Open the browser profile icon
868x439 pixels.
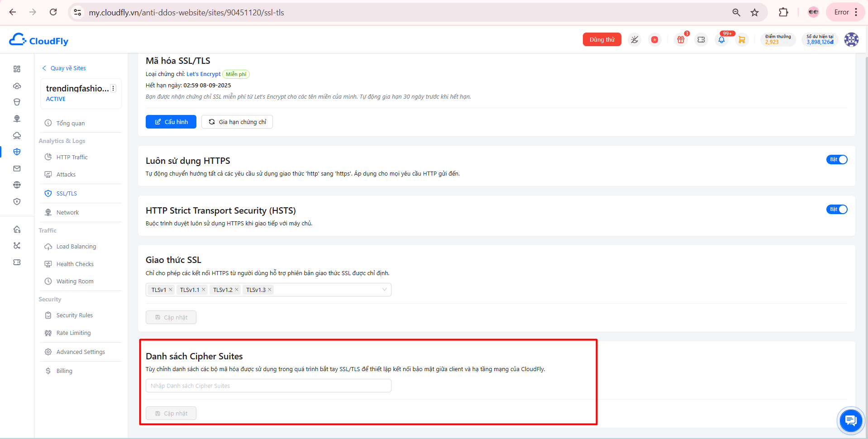[x=813, y=12]
